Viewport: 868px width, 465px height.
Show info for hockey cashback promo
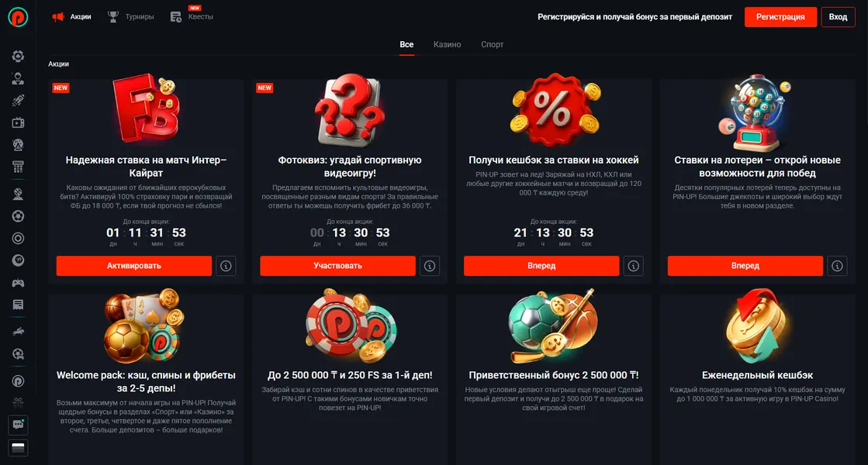(x=633, y=266)
